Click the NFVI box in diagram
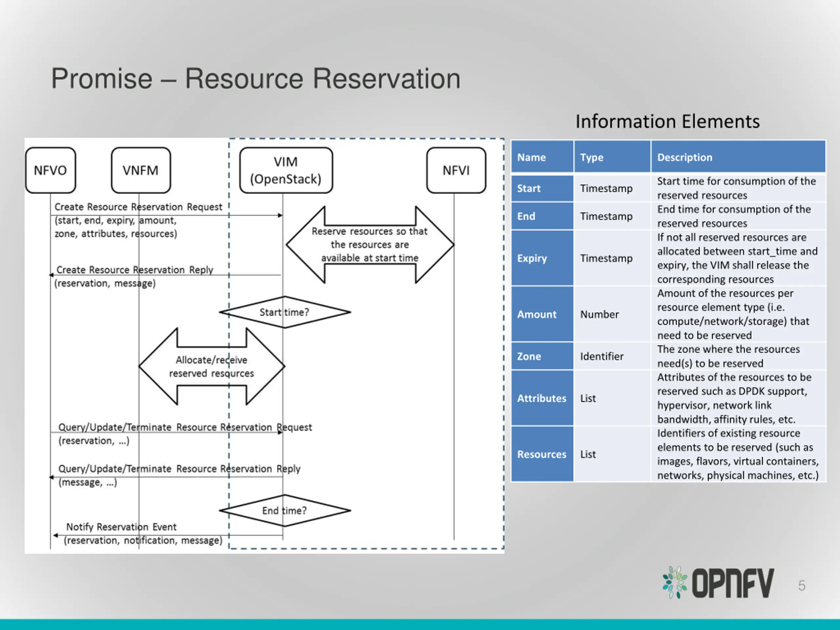Image resolution: width=840 pixels, height=630 pixels. pyautogui.click(x=456, y=170)
